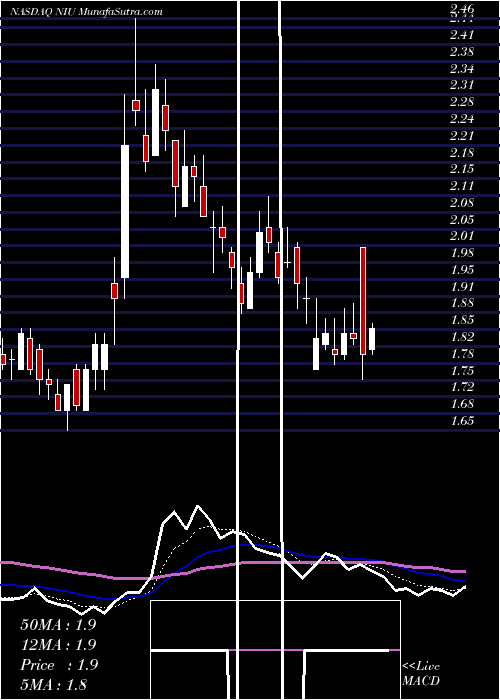The height and width of the screenshot is (700, 500).
Task: Select the 2.34 price level label
Action: [x=461, y=68]
